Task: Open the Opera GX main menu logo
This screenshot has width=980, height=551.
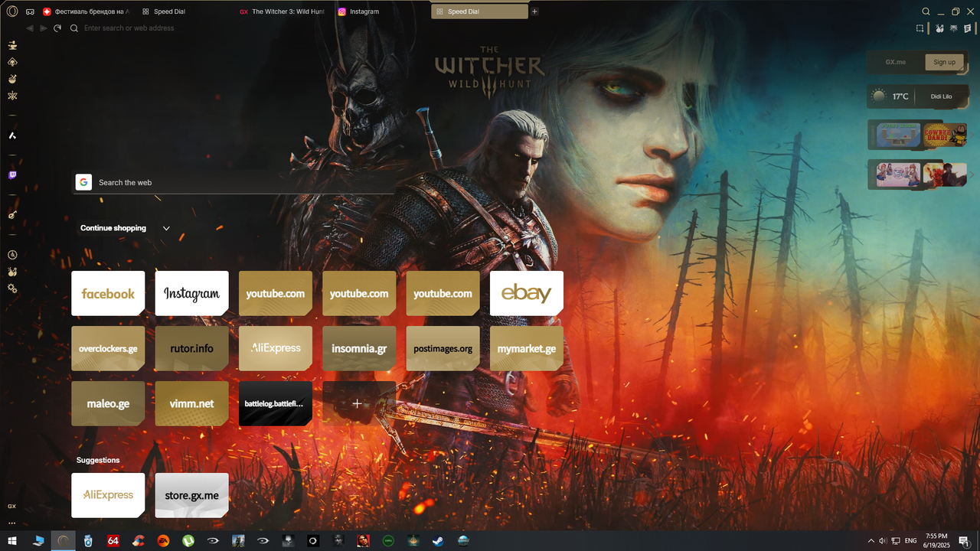Action: tap(11, 11)
